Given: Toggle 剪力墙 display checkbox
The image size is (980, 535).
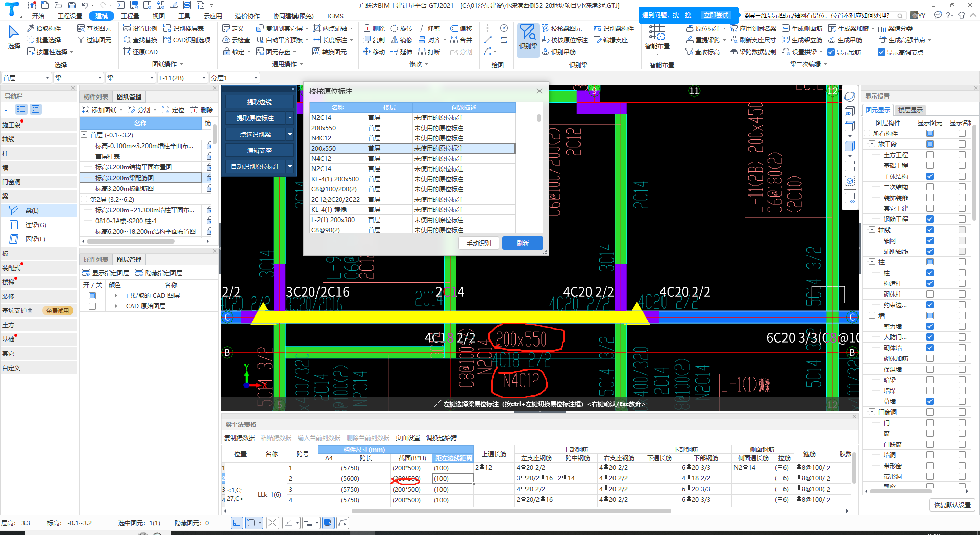Looking at the screenshot, I should point(930,326).
